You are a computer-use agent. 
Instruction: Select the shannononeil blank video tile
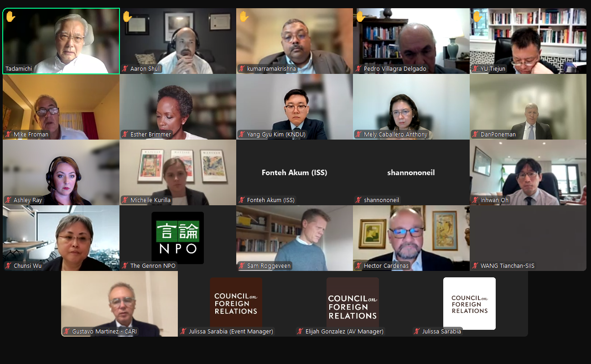point(411,172)
